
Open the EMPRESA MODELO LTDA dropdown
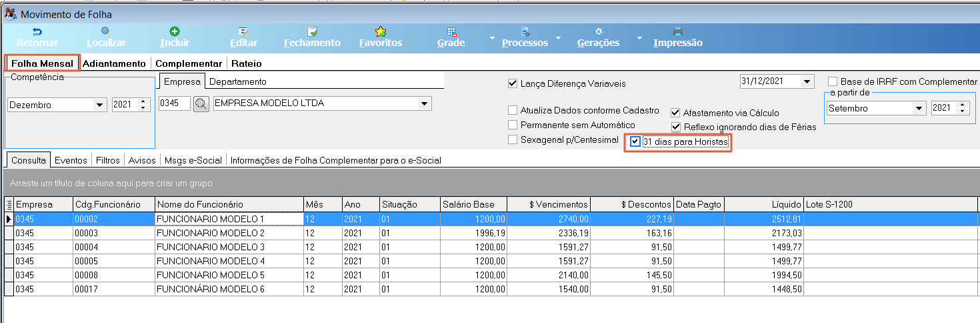[423, 104]
